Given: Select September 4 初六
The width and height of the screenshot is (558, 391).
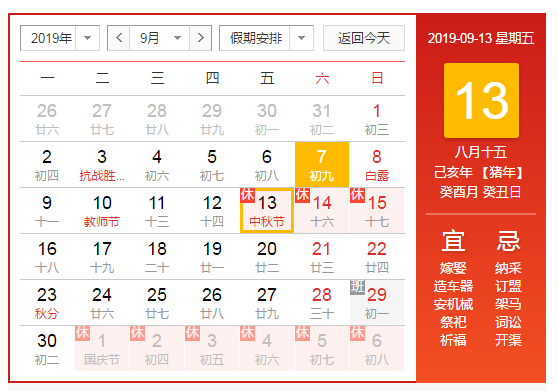Looking at the screenshot, I should pos(157,165).
